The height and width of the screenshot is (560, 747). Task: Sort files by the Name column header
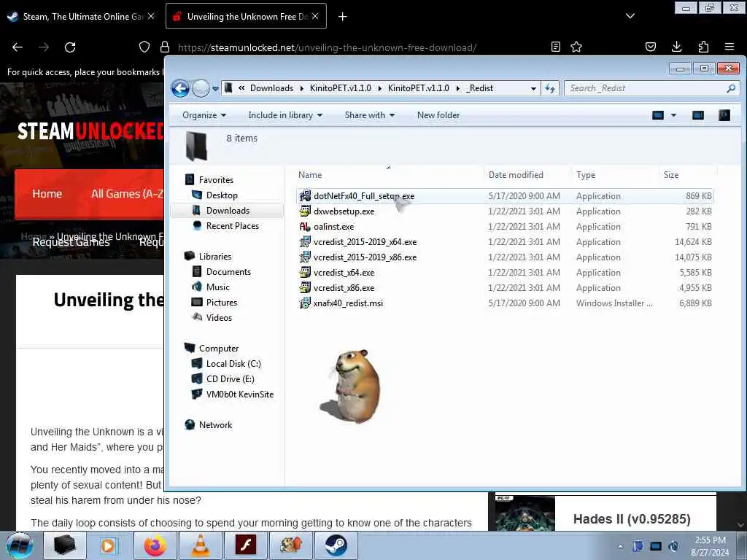point(389,175)
